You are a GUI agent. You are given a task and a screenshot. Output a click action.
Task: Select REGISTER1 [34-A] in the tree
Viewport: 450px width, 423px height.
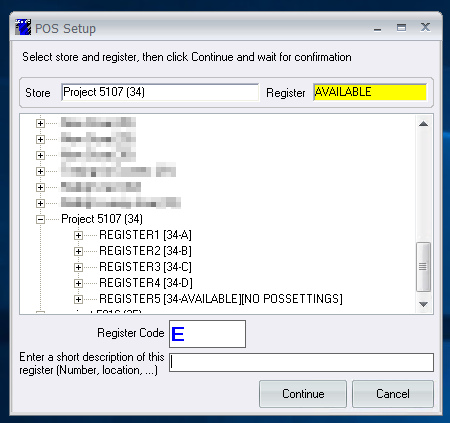[145, 235]
